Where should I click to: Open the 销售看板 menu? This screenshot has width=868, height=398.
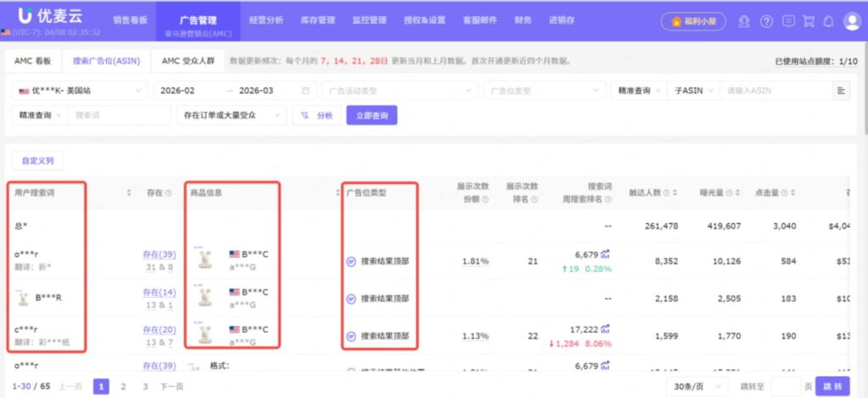click(x=130, y=20)
